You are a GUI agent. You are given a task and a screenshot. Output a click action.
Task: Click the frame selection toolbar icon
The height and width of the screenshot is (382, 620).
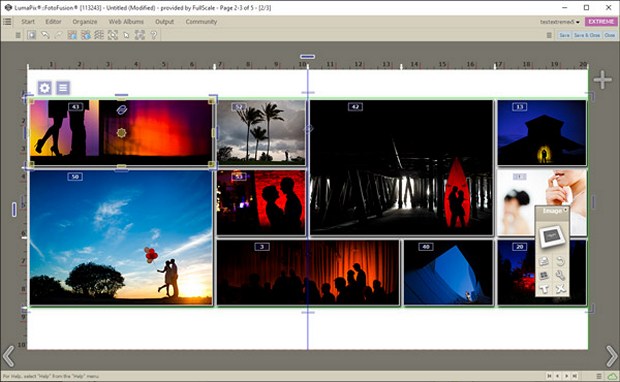point(140,35)
